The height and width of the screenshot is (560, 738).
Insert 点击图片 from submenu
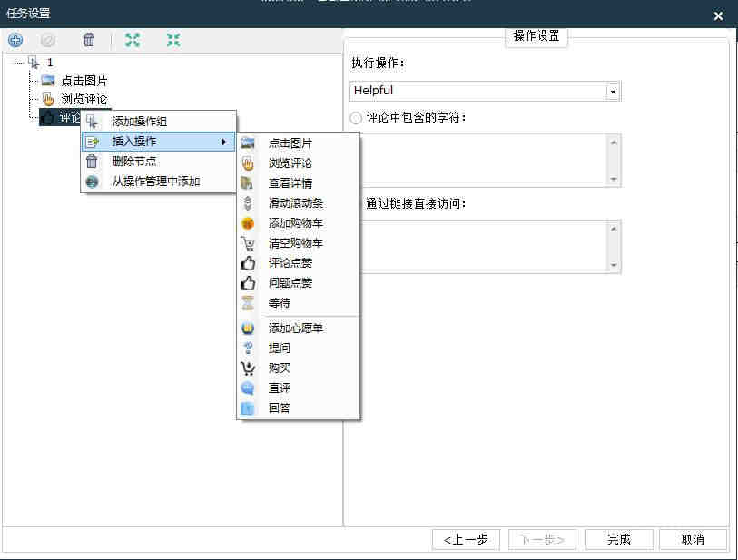point(299,143)
